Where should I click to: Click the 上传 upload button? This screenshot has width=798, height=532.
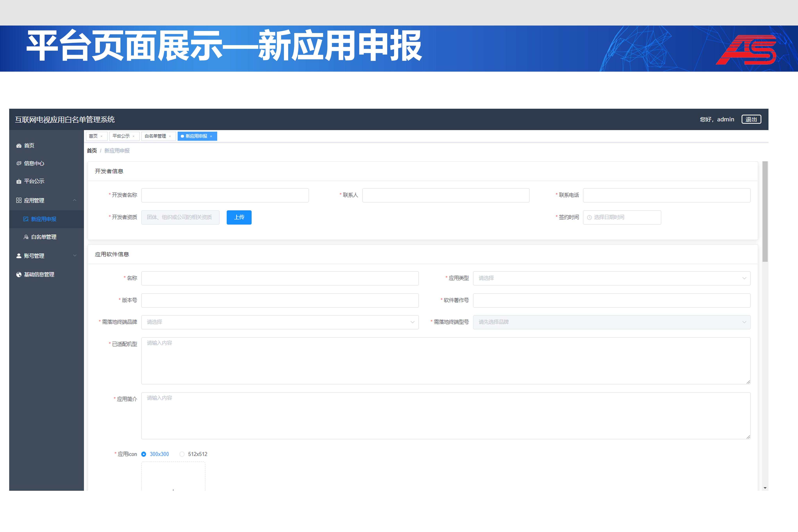tap(239, 217)
